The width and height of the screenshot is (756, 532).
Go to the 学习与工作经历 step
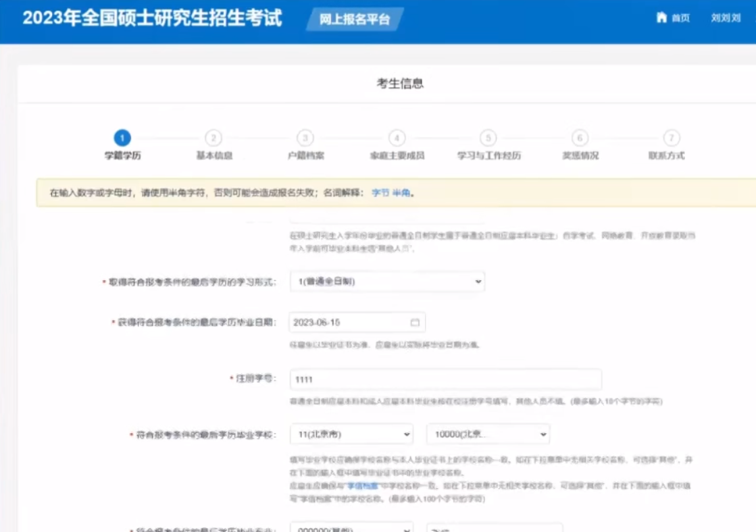(488, 137)
